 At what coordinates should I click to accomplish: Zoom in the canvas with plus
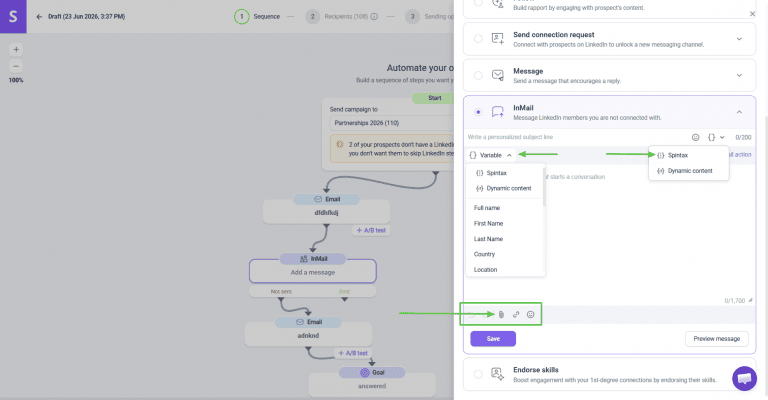pos(16,49)
